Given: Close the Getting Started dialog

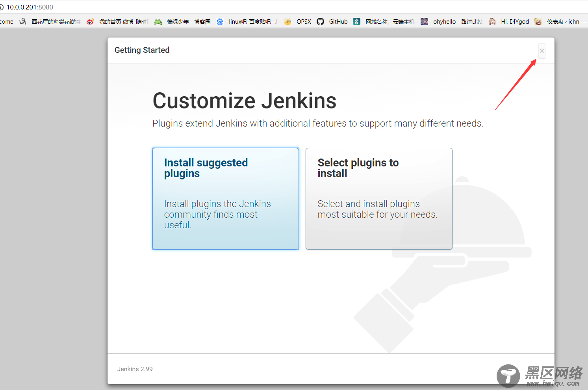Looking at the screenshot, I should (x=542, y=51).
